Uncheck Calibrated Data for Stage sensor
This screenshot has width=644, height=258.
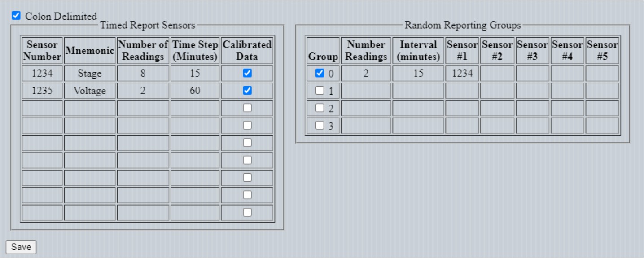pyautogui.click(x=247, y=73)
